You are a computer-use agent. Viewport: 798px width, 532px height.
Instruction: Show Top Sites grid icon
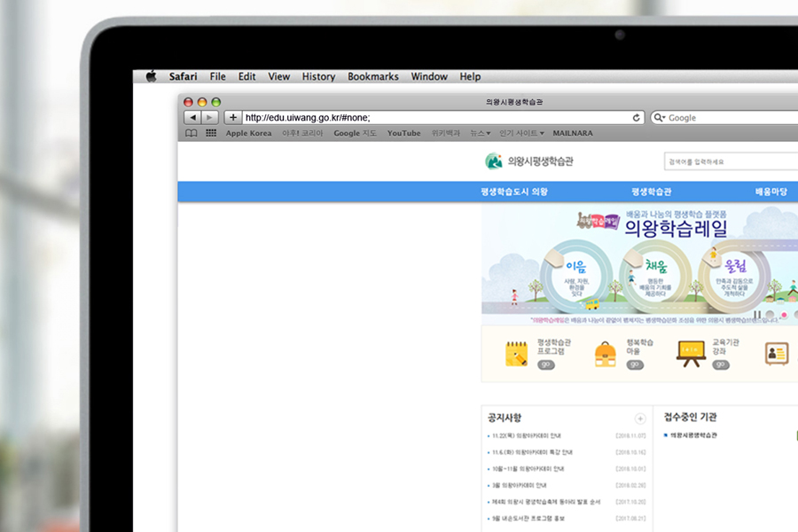click(211, 133)
